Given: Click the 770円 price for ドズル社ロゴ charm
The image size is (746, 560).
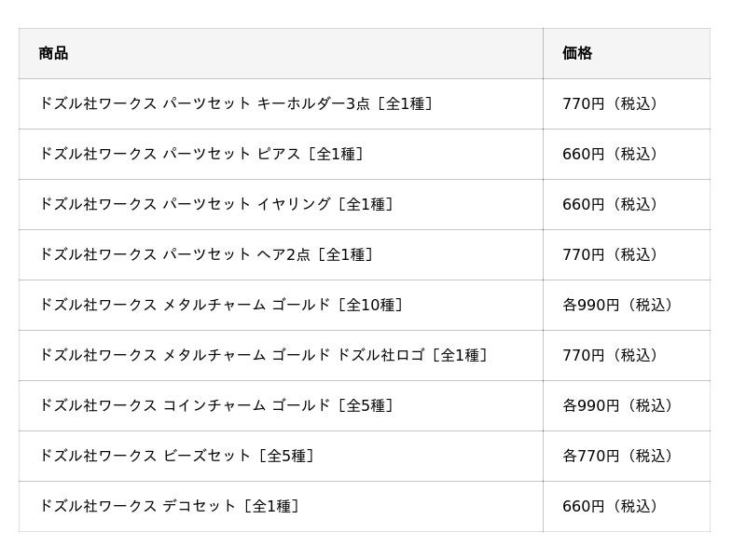Looking at the screenshot, I should (x=614, y=355).
